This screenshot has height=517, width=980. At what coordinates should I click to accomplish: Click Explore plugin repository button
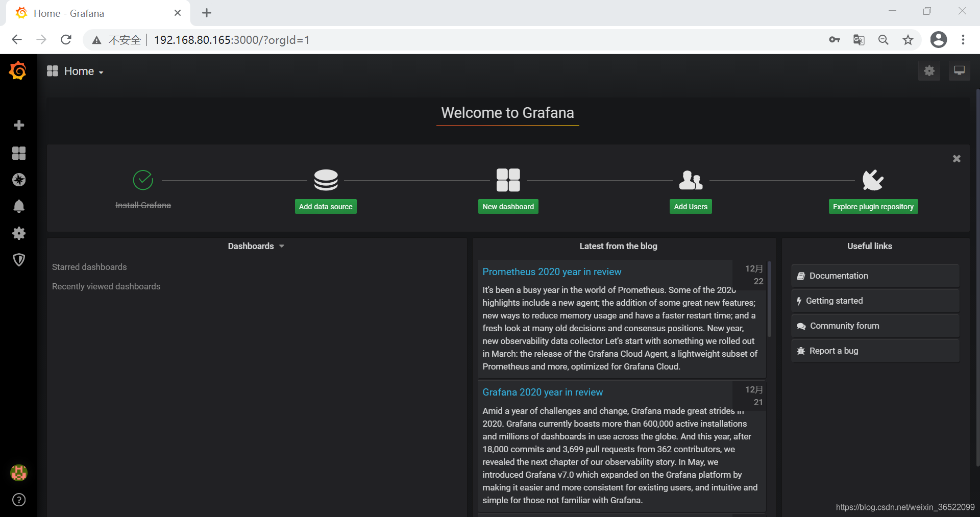point(873,207)
